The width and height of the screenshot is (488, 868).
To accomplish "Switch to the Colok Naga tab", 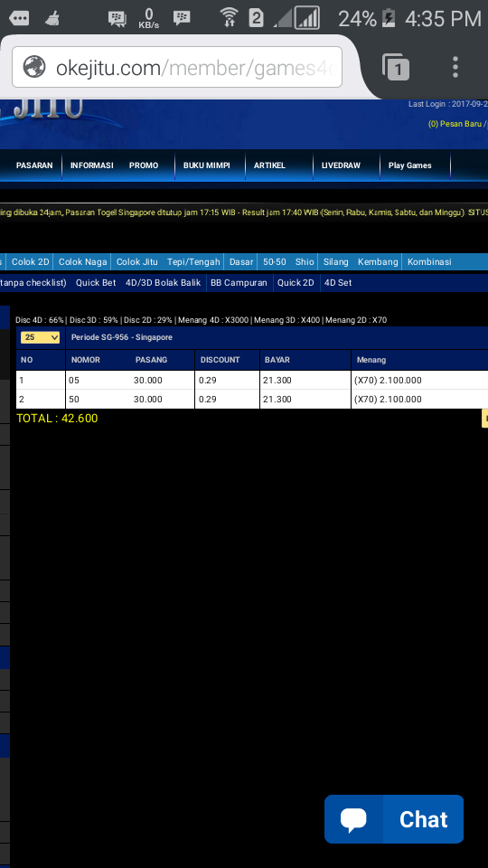I will (x=82, y=262).
